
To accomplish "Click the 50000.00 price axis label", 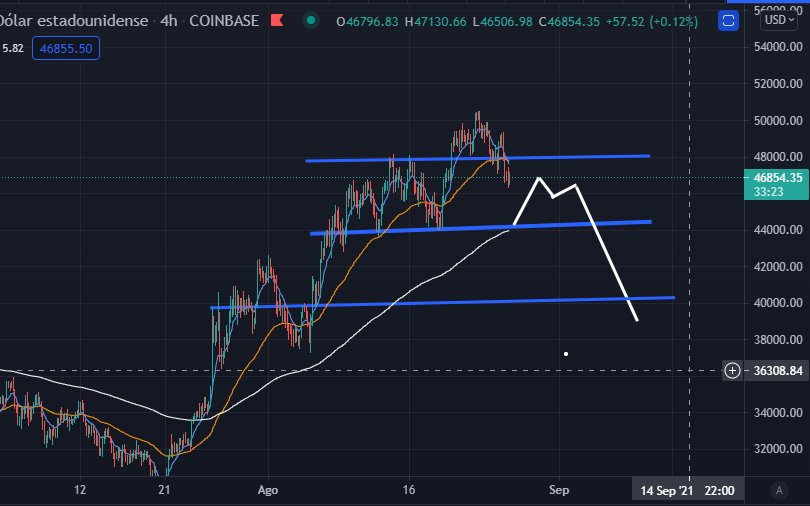I will 778,120.
